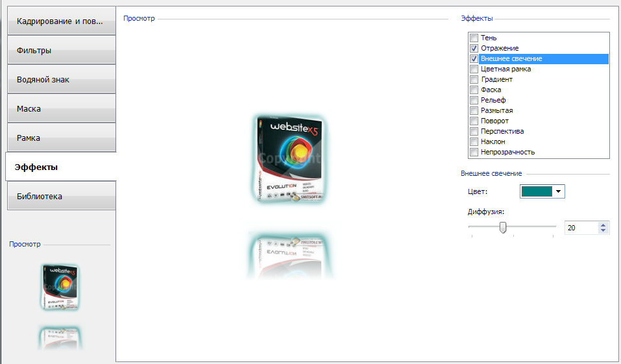Increase Диффузия with the up arrow
Image resolution: width=621 pixels, height=364 pixels.
click(603, 225)
